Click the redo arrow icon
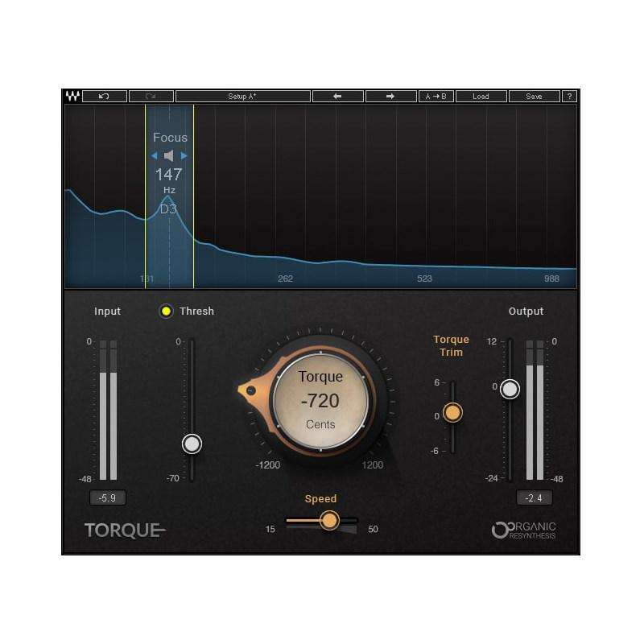 tap(149, 96)
